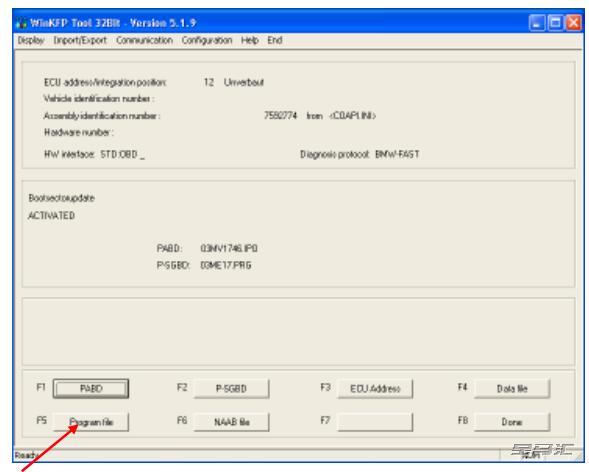Click the empty F7 button

(x=375, y=422)
